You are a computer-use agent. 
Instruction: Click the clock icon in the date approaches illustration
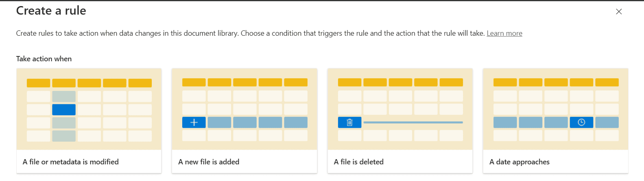click(x=581, y=123)
